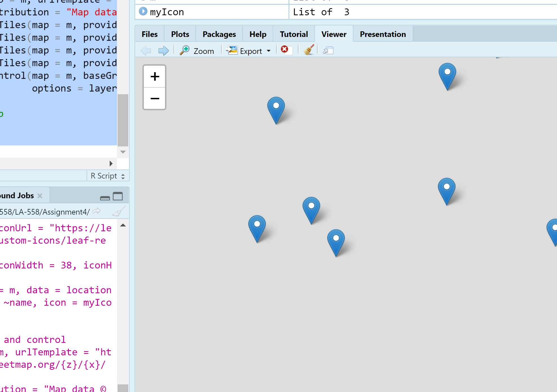The image size is (557, 392).
Task: Maximize the console pane
Action: pyautogui.click(x=118, y=196)
